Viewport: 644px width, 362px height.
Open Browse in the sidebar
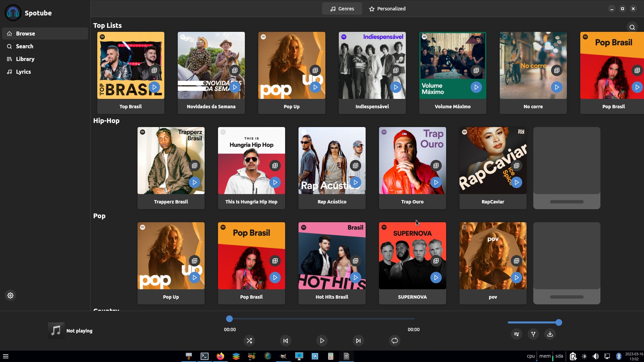click(45, 34)
